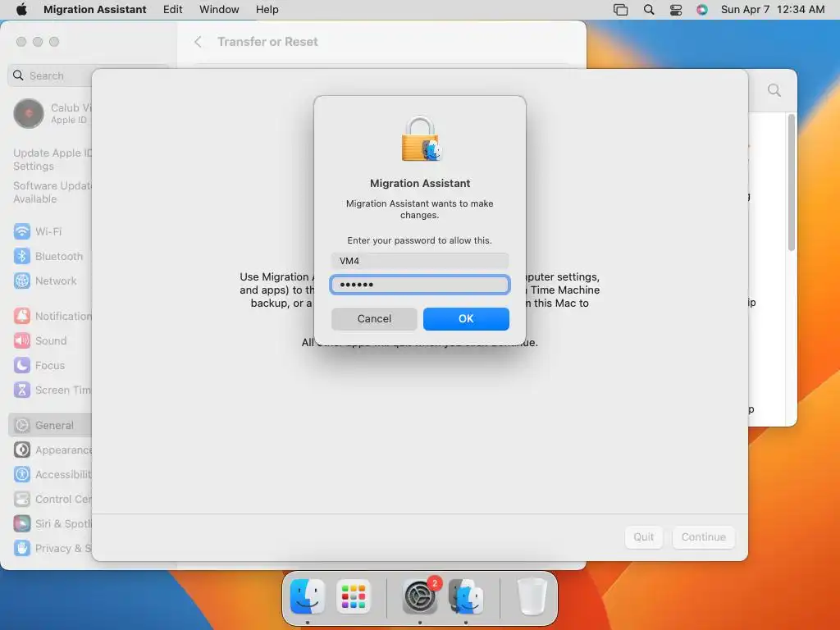Open Finder from the Dock
The image size is (840, 630).
[307, 596]
